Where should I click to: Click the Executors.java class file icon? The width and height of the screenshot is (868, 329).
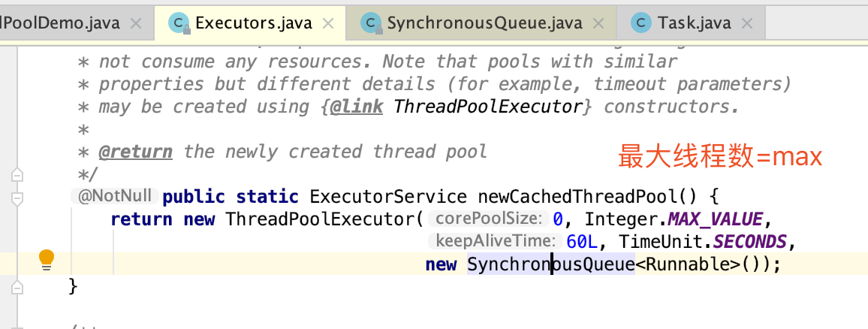[179, 23]
